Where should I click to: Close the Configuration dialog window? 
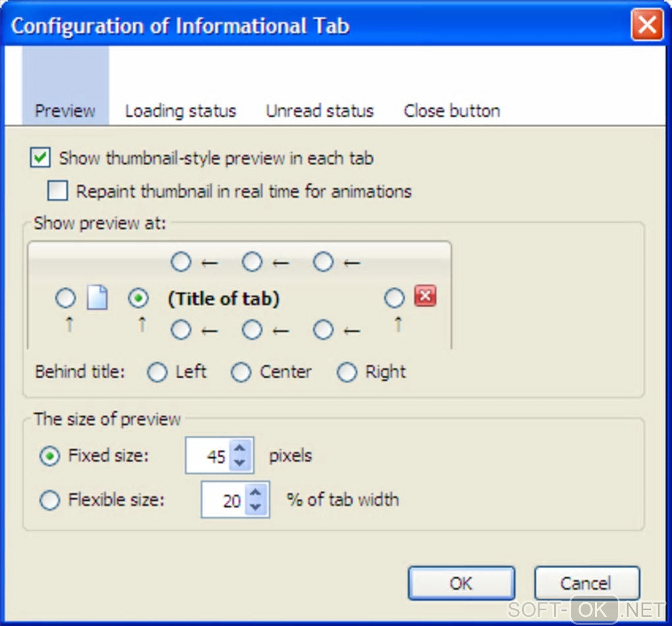coord(647,26)
